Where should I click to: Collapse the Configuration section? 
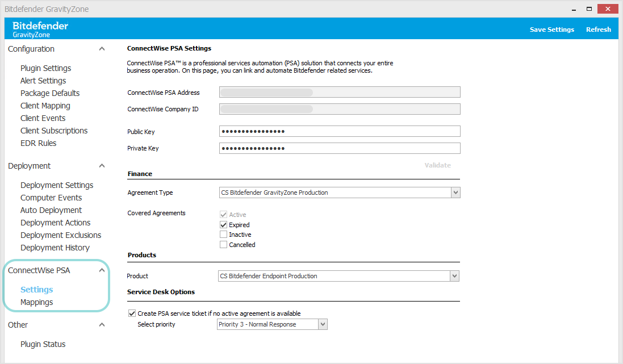tap(102, 49)
